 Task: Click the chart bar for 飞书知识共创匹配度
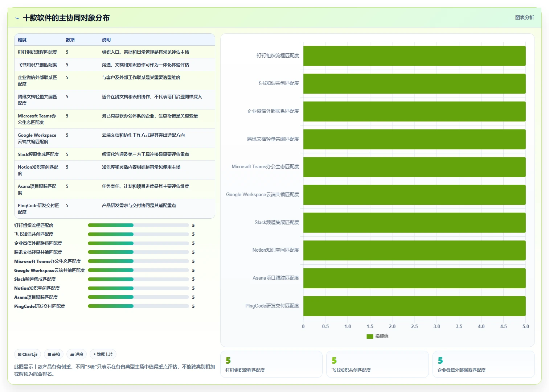pos(414,84)
